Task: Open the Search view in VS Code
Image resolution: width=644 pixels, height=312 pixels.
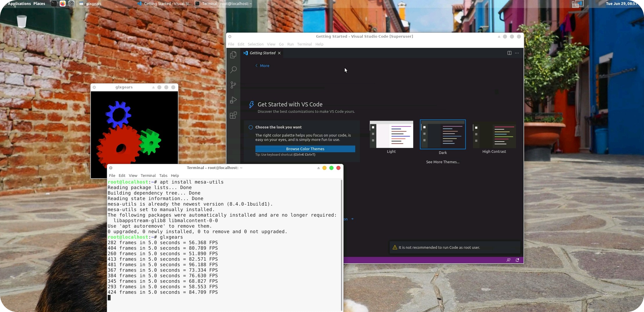Action: click(233, 70)
